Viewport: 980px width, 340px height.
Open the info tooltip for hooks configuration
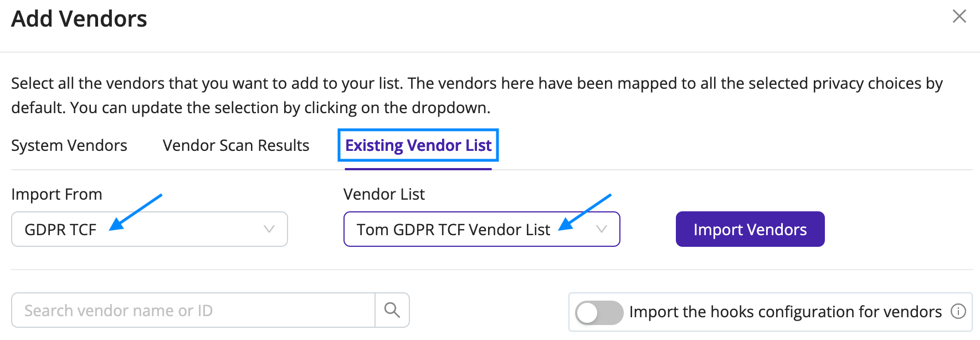click(x=958, y=312)
